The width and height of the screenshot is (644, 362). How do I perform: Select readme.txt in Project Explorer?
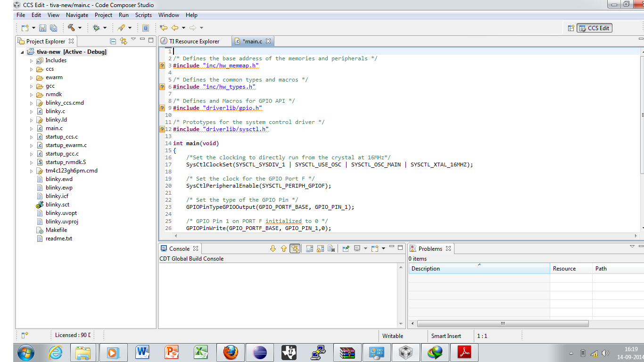[x=59, y=239]
